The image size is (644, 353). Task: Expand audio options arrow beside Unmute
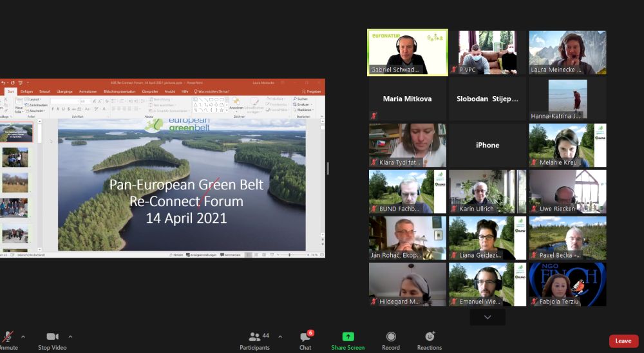[x=23, y=336]
